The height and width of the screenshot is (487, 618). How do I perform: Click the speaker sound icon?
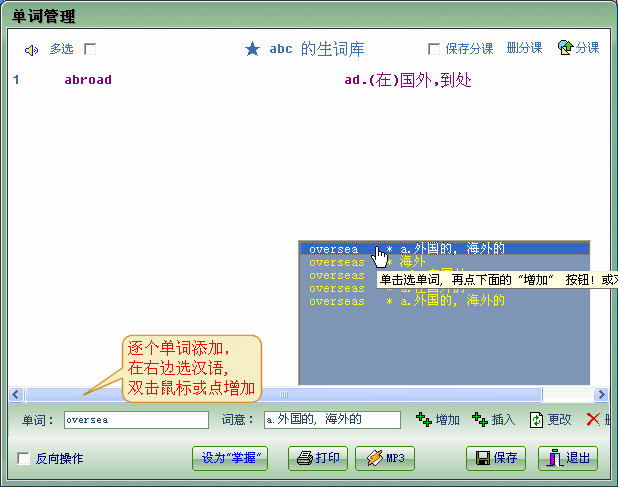31,49
